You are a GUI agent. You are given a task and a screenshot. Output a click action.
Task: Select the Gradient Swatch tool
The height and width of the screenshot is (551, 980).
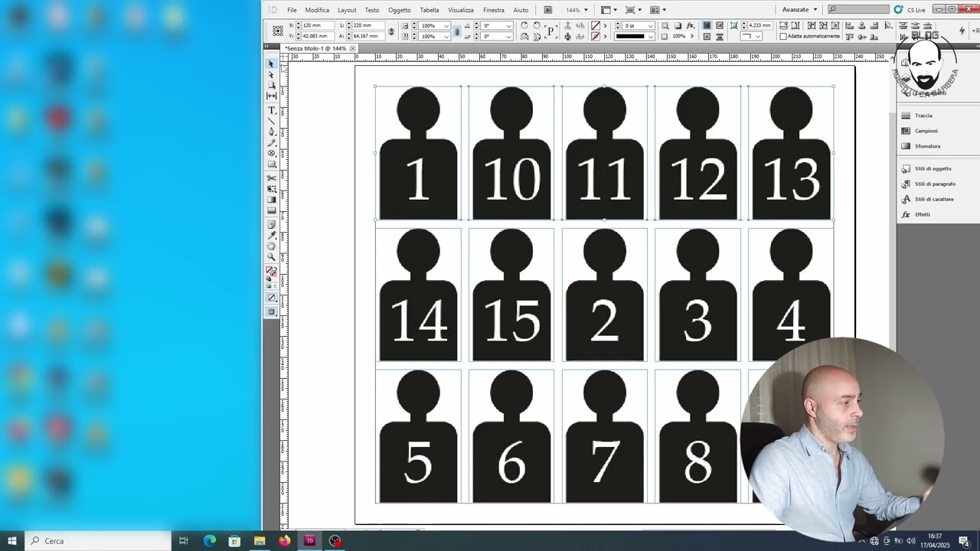tap(271, 200)
